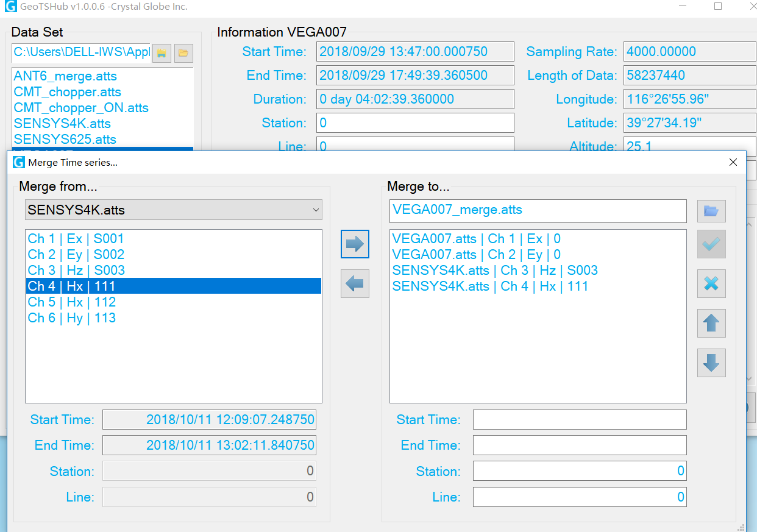Click the Merge to Start Time field
The width and height of the screenshot is (757, 532).
pyautogui.click(x=580, y=420)
